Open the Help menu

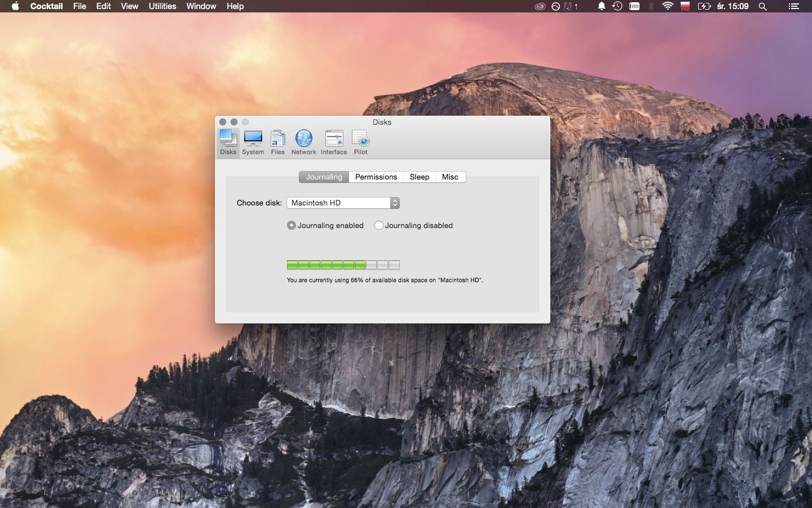[x=235, y=6]
